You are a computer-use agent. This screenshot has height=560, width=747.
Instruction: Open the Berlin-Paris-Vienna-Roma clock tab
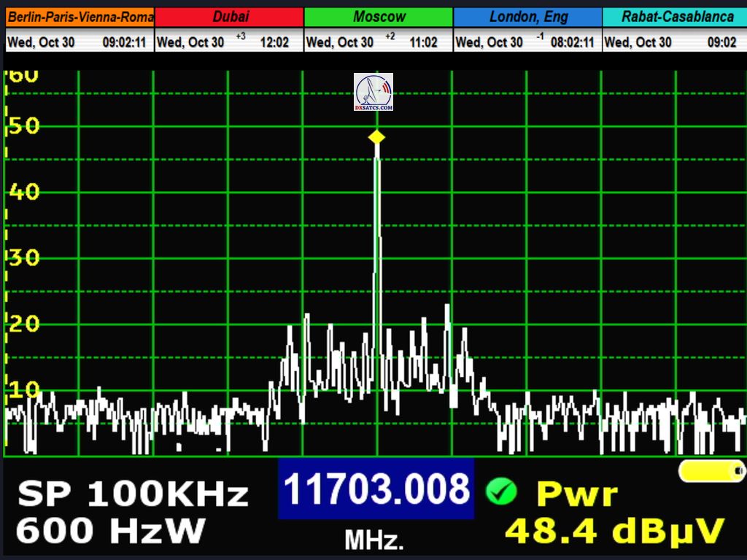tap(80, 17)
